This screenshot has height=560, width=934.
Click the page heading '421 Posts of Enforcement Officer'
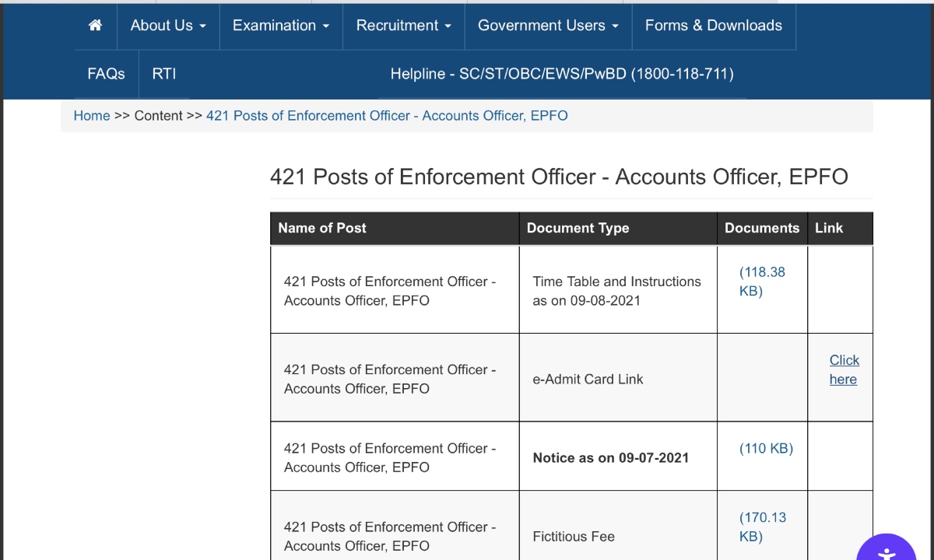558,177
